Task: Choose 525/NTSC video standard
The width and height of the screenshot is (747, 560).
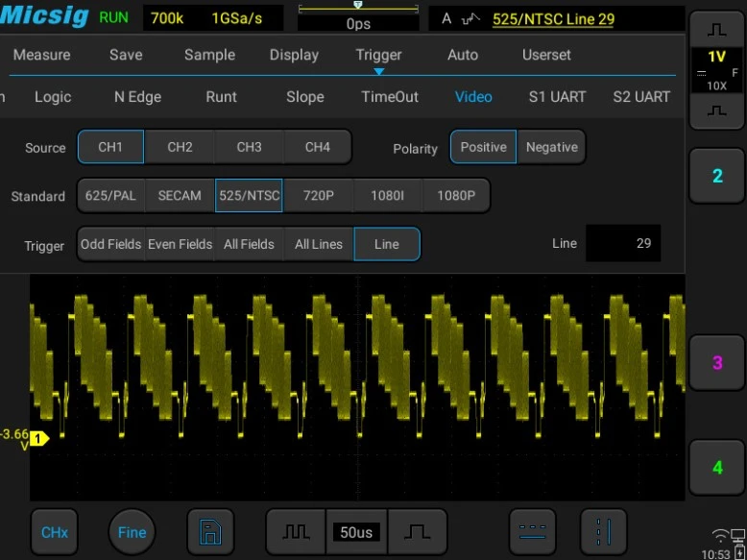Action: pos(249,195)
